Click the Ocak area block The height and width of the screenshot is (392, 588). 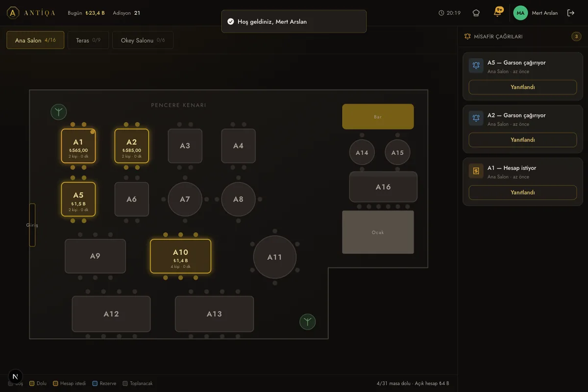(378, 232)
